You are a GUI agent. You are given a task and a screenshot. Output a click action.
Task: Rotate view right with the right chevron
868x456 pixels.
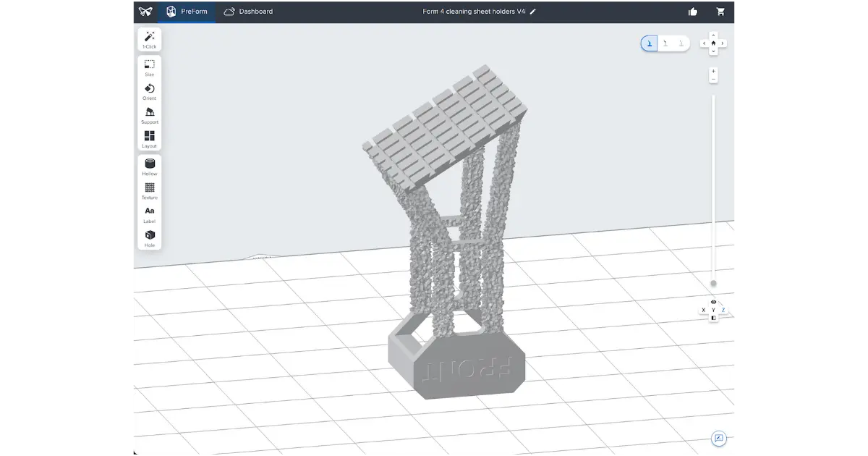coord(723,43)
